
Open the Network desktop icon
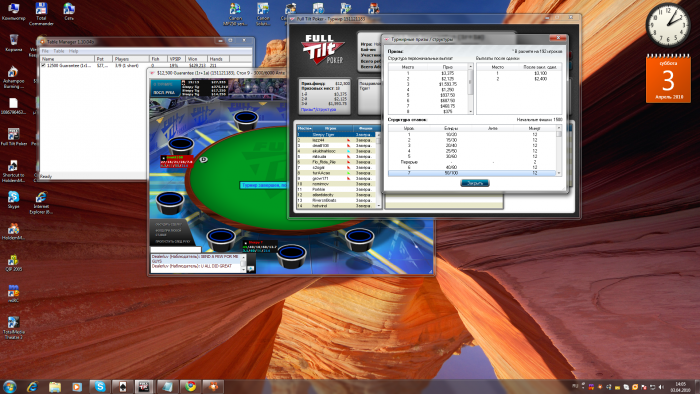pos(69,12)
